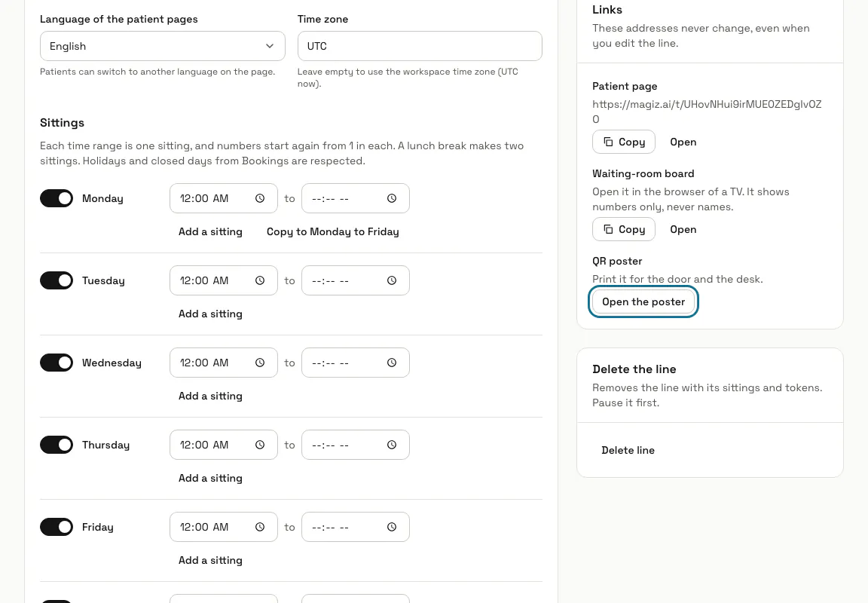Viewport: 868px width, 603px height.
Task: Turn off the Tuesday sitting toggle
Action: 57,280
